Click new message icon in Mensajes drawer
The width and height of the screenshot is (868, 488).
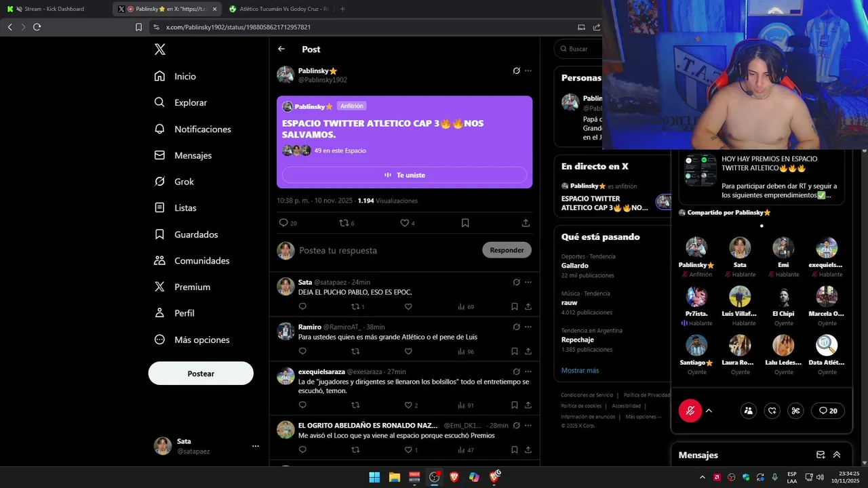click(x=821, y=455)
